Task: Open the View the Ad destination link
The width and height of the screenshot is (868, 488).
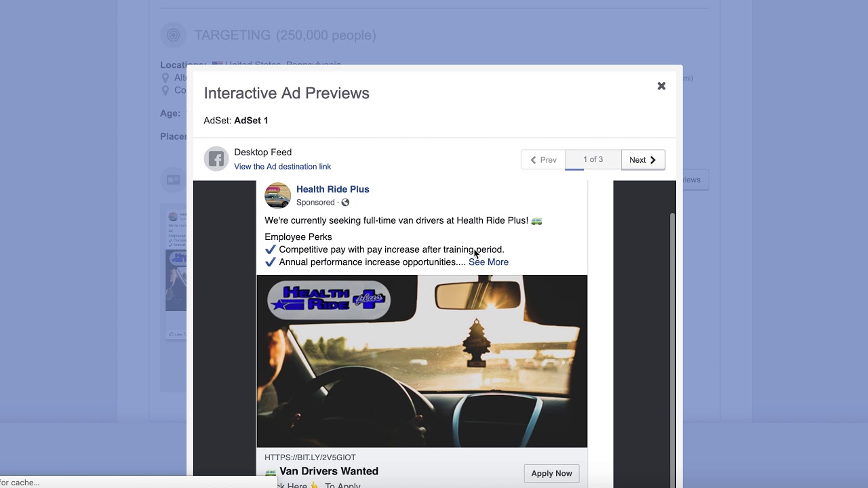Action: 282,167
